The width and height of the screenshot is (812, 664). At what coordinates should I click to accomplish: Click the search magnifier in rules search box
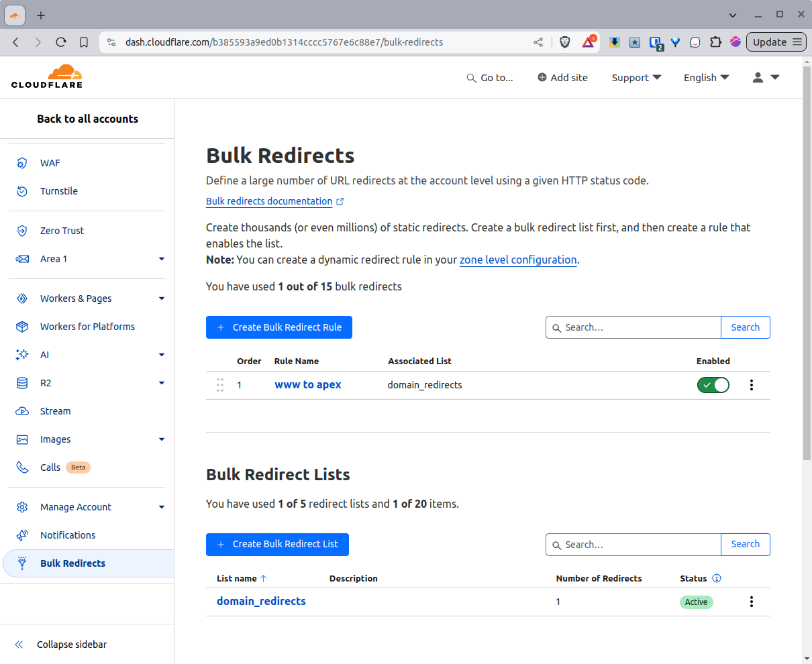point(558,327)
